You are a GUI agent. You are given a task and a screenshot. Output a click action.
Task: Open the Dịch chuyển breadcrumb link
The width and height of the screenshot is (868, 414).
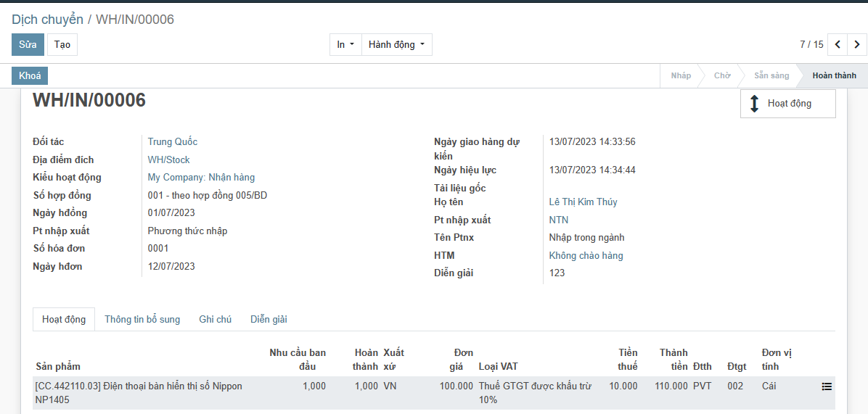tap(48, 20)
